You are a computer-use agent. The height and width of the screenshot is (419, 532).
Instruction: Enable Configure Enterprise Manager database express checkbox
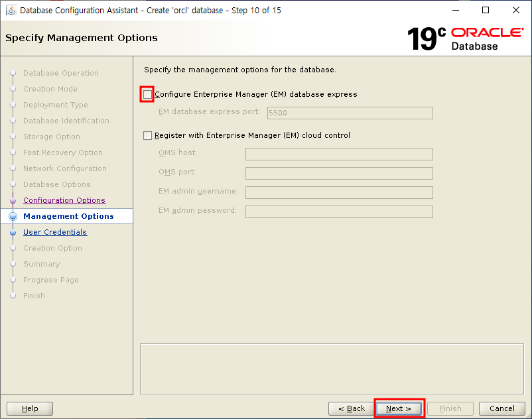pos(147,94)
